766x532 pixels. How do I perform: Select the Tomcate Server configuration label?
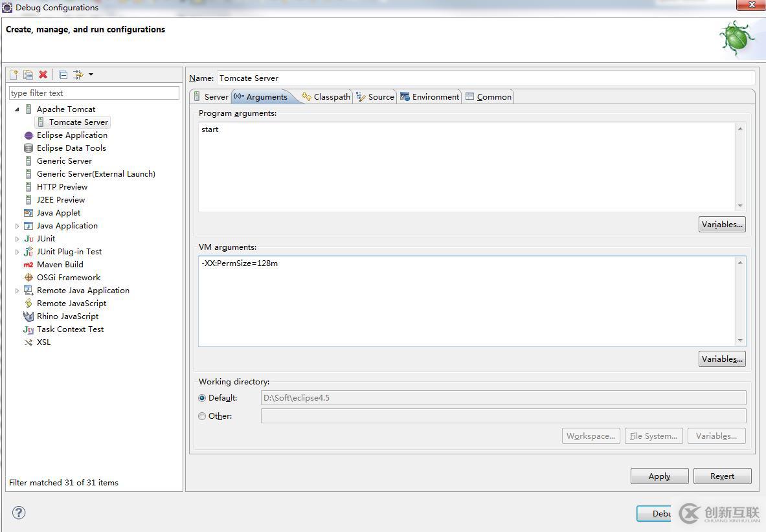tap(78, 122)
